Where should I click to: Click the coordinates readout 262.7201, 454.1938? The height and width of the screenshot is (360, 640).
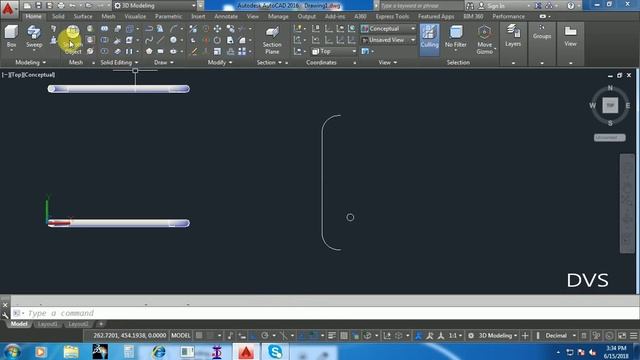click(x=129, y=336)
